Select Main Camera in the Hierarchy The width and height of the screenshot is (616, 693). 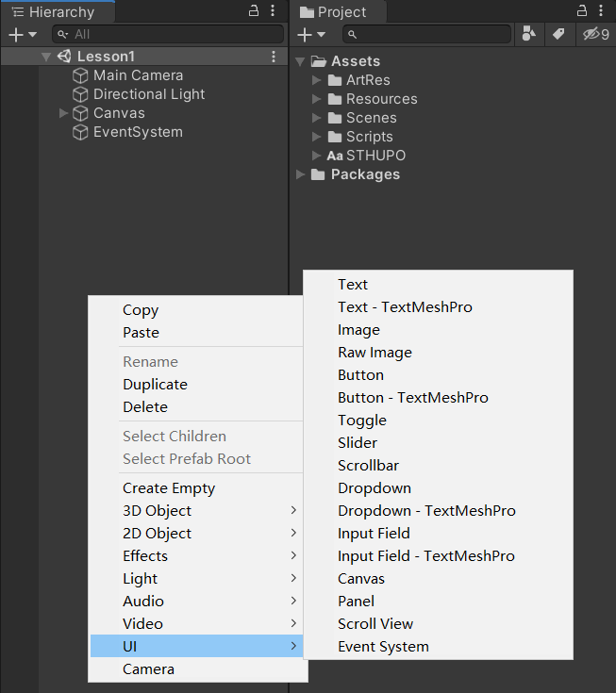(x=138, y=75)
